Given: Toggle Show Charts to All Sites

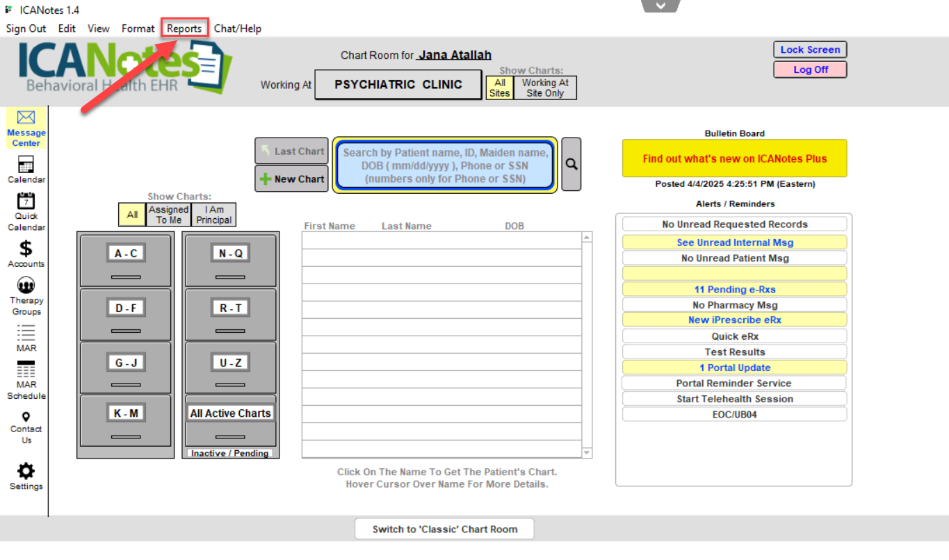Looking at the screenshot, I should click(x=499, y=88).
